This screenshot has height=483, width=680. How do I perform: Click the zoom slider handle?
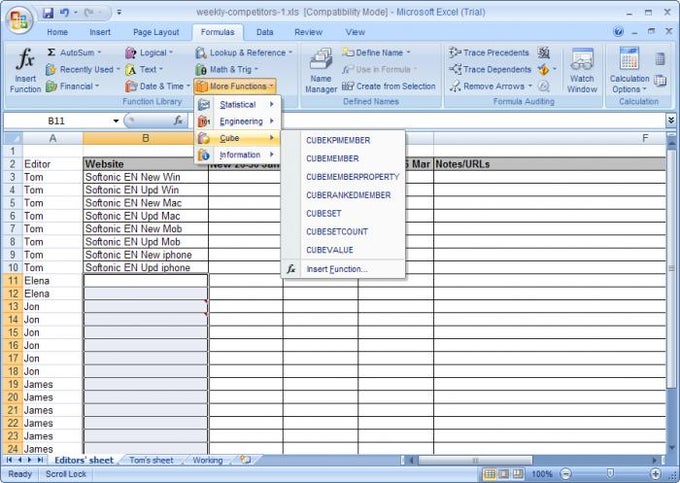coord(610,474)
